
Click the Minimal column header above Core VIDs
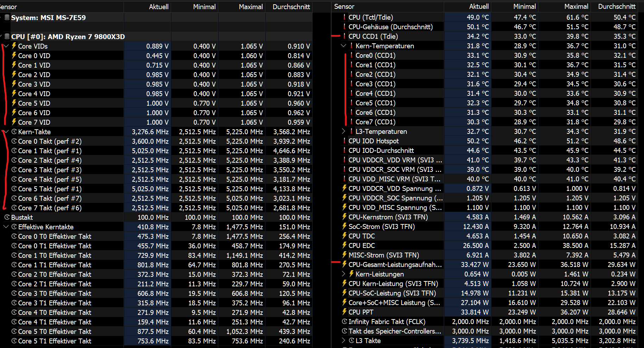195,7
